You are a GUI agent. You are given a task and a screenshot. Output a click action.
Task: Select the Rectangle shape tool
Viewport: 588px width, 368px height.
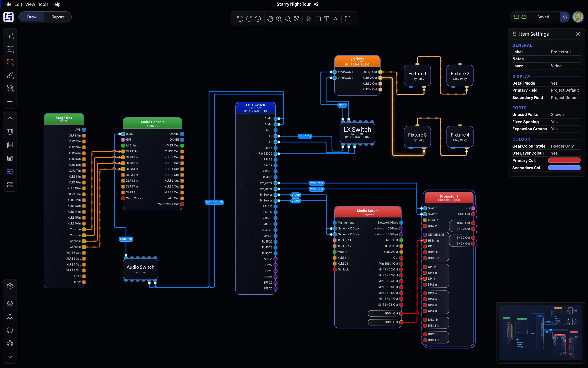[318, 19]
